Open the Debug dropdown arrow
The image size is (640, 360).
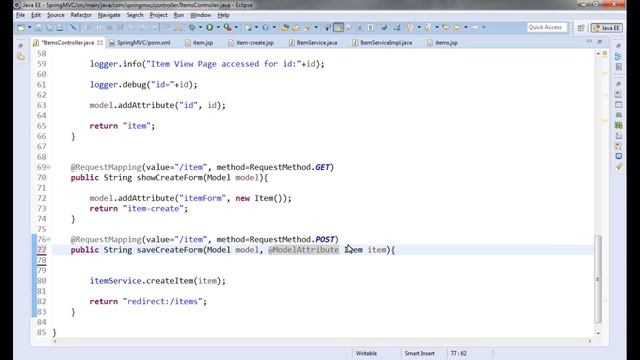pos(200,27)
